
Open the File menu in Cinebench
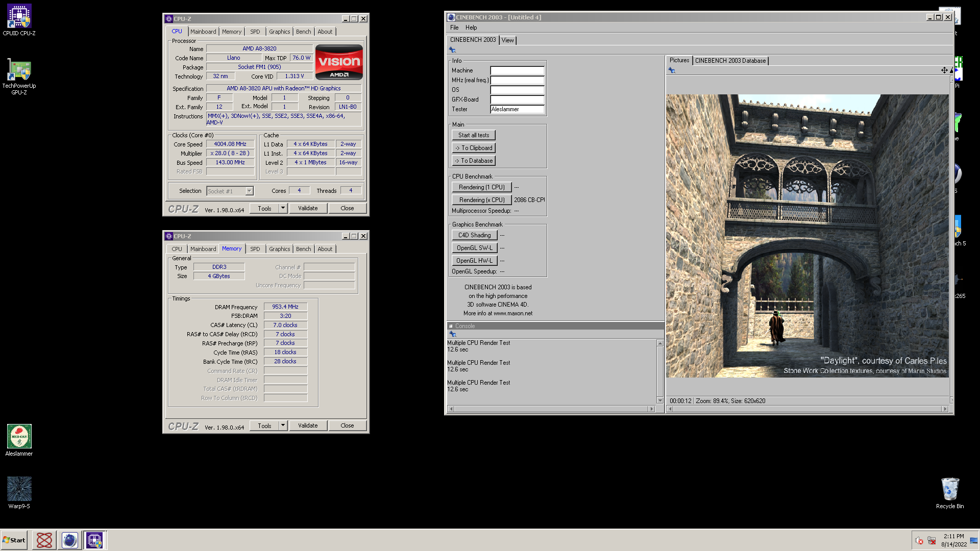454,28
